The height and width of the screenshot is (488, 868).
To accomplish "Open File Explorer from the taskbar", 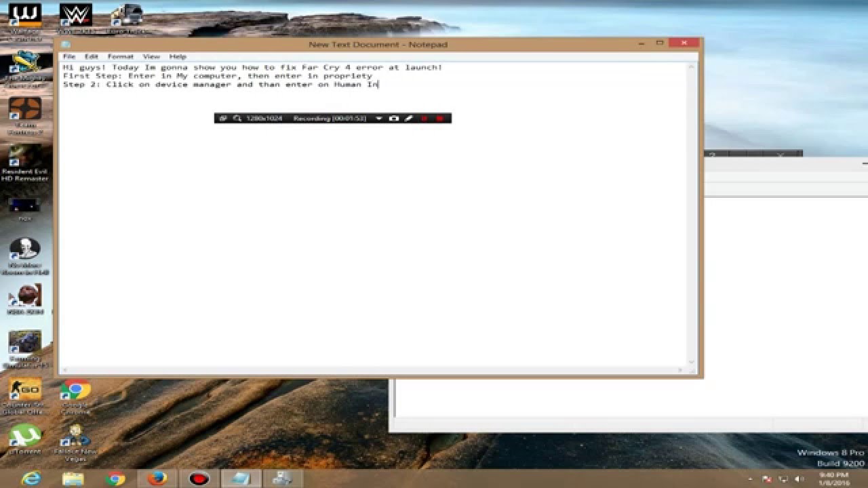I will [73, 479].
